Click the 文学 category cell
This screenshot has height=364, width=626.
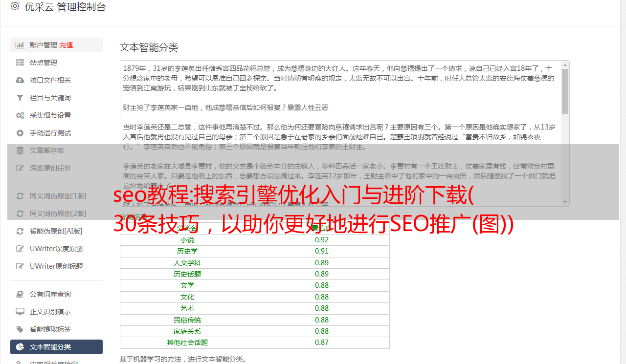coord(187,285)
